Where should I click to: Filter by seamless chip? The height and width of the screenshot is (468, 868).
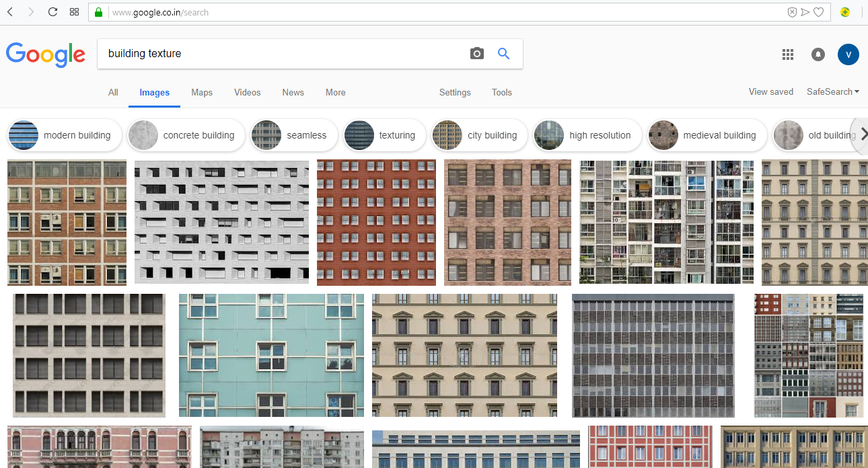coord(293,135)
